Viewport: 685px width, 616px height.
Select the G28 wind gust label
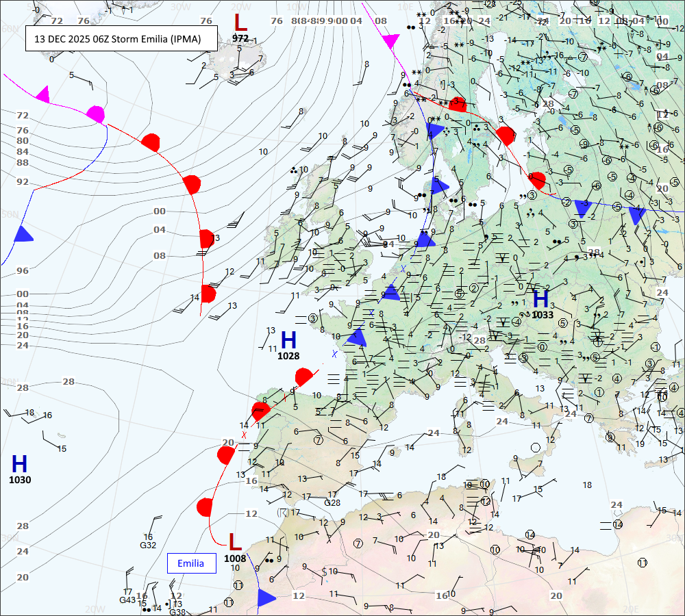tap(332, 502)
